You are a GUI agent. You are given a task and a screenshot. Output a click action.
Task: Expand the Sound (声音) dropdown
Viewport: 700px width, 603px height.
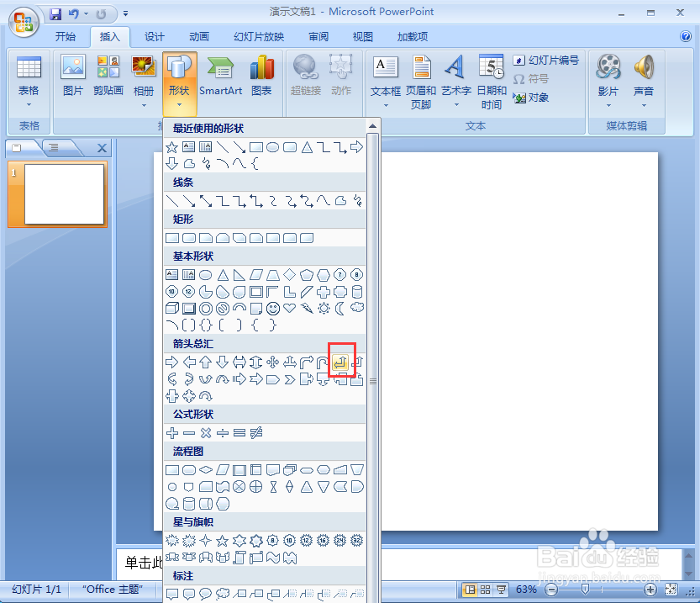click(644, 106)
